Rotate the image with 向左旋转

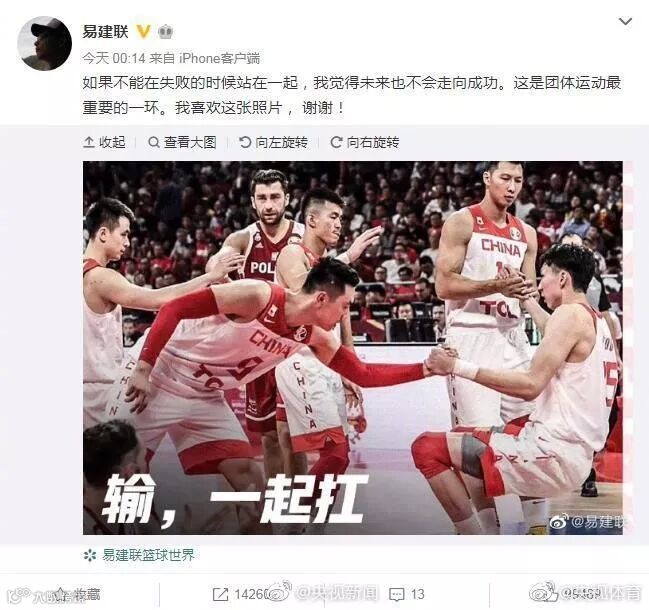pyautogui.click(x=274, y=142)
